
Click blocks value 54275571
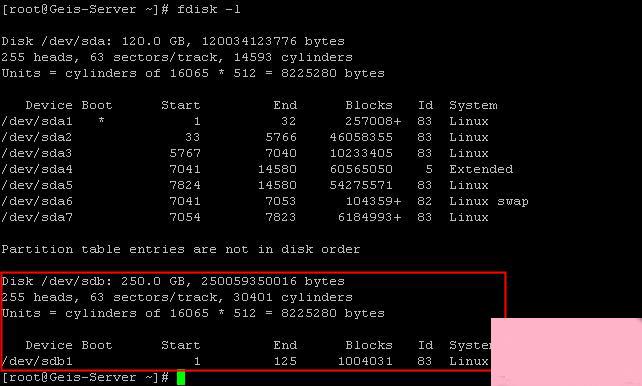[361, 185]
